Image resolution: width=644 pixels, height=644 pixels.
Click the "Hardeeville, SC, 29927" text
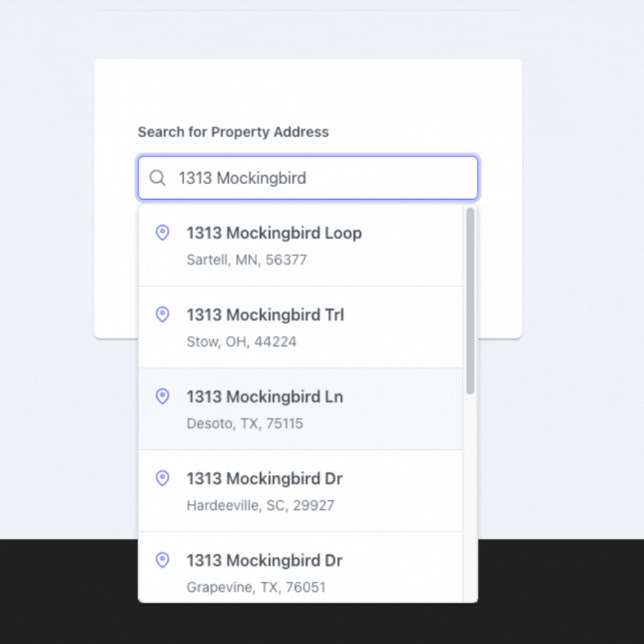point(260,505)
